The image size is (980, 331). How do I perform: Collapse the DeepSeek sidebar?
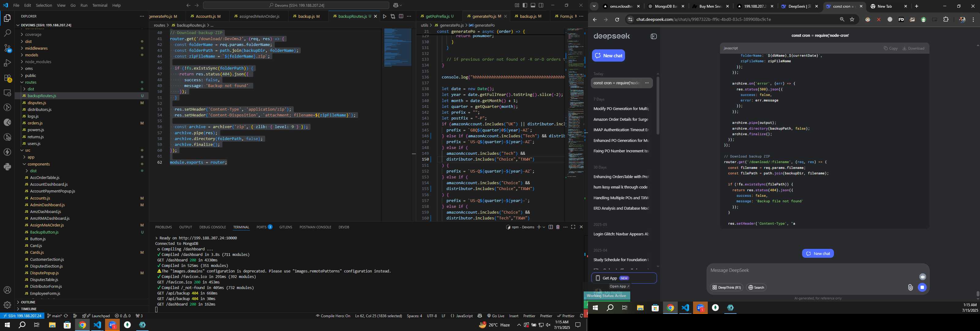654,36
